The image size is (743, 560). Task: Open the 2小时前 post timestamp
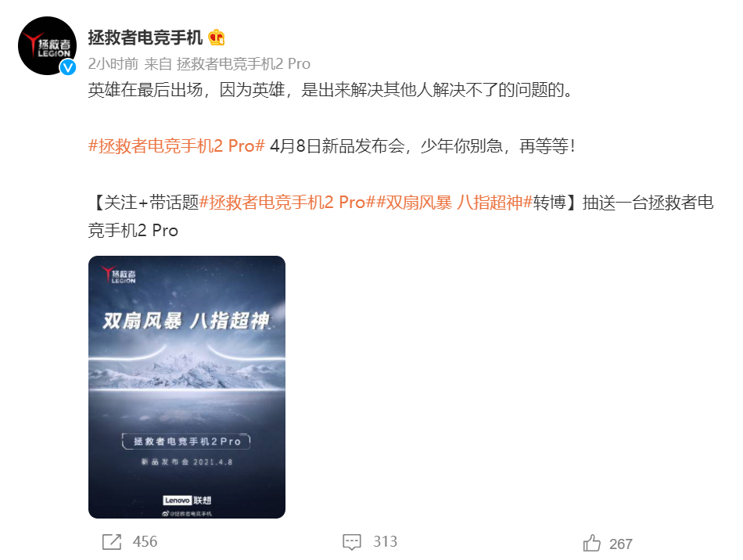tap(113, 63)
